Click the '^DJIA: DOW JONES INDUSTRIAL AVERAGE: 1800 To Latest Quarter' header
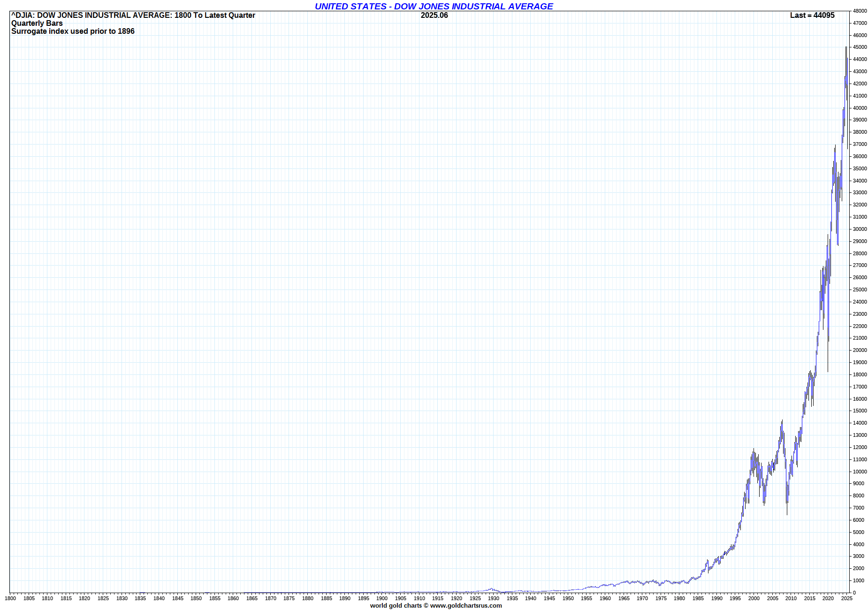Screen dimensions: 868x610 click(133, 15)
